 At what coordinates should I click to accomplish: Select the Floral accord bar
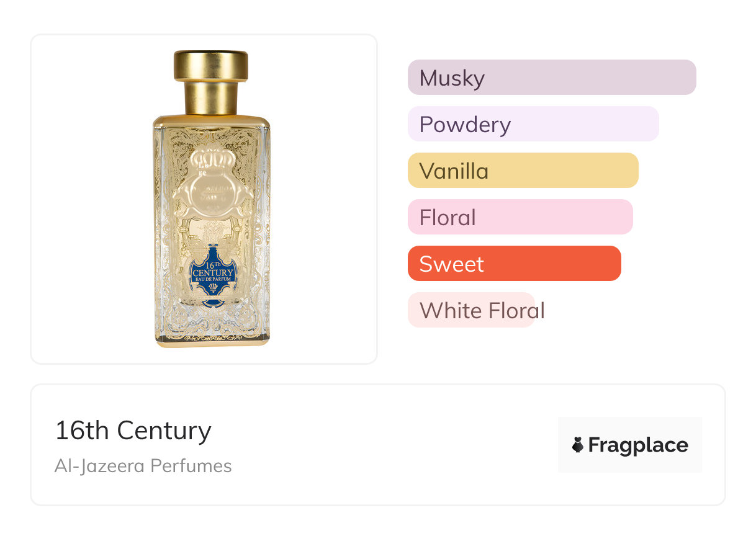coord(520,217)
